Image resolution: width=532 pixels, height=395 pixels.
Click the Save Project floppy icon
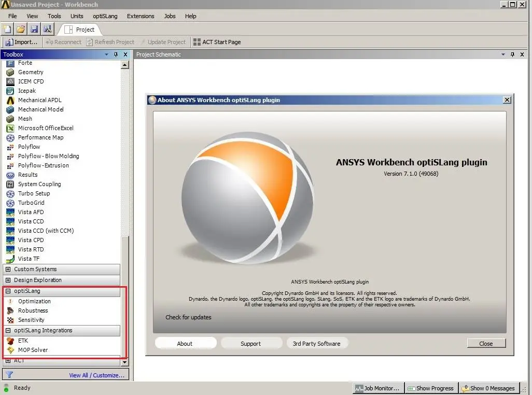(34, 29)
